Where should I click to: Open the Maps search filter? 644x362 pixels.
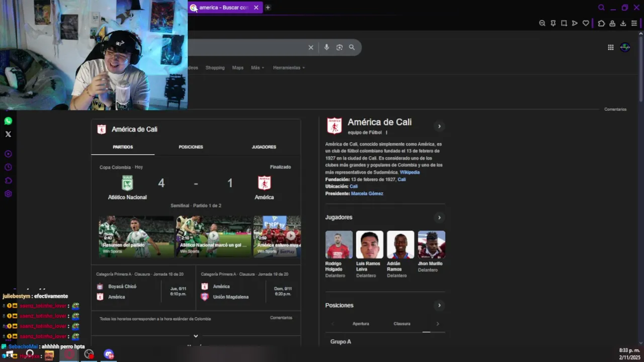(x=237, y=68)
